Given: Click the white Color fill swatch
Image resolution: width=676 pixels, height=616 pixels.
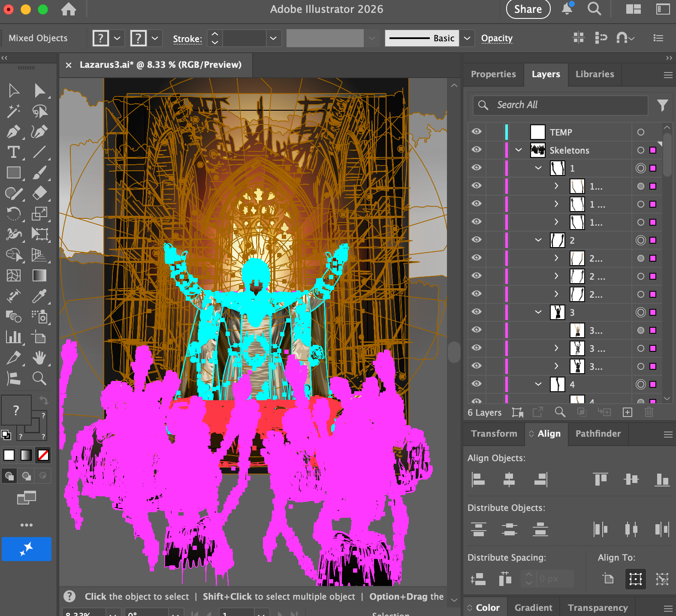Looking at the screenshot, I should 9,455.
